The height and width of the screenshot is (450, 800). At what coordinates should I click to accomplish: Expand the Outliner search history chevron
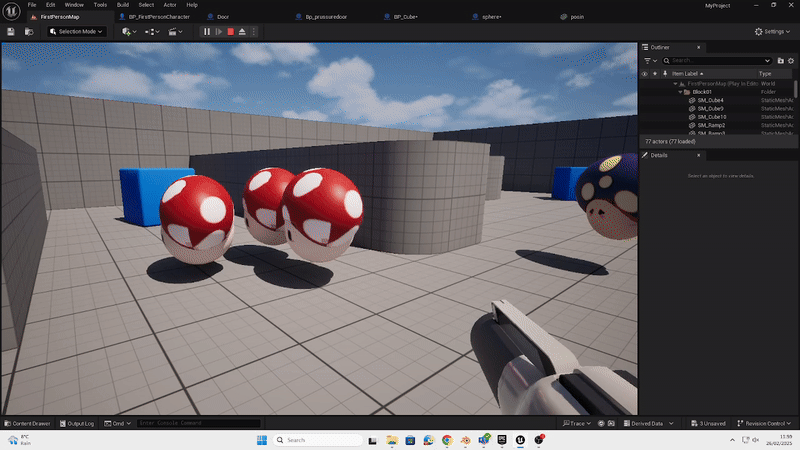tap(767, 61)
